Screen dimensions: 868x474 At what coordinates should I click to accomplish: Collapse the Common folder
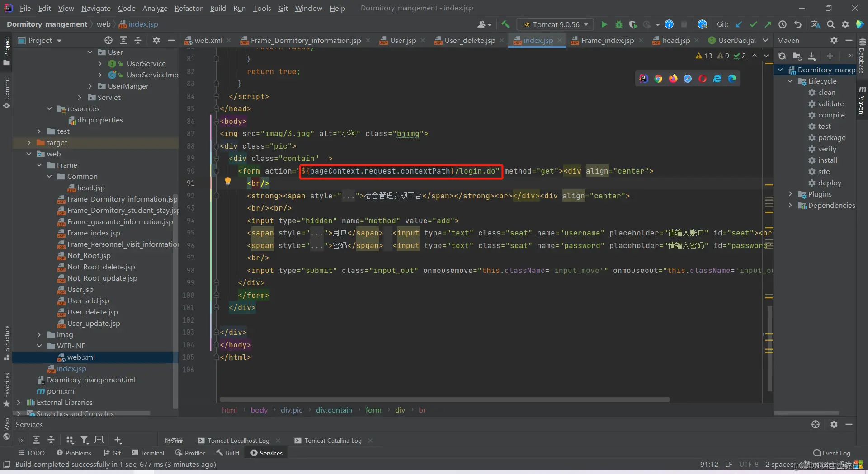coord(49,177)
